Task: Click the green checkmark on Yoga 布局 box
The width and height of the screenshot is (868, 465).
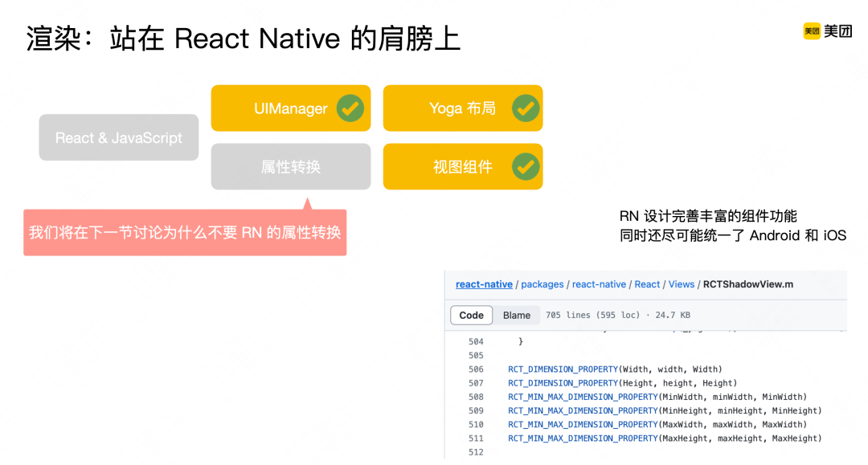Action: (526, 108)
